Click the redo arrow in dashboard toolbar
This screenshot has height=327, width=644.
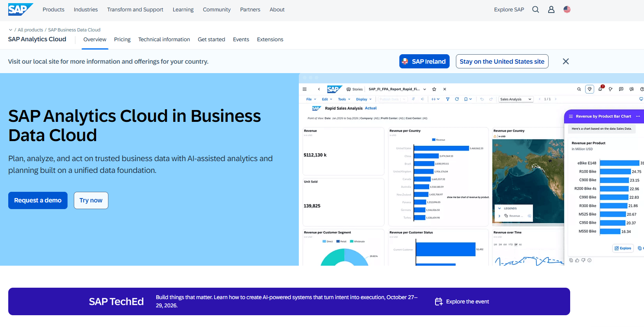(491, 99)
